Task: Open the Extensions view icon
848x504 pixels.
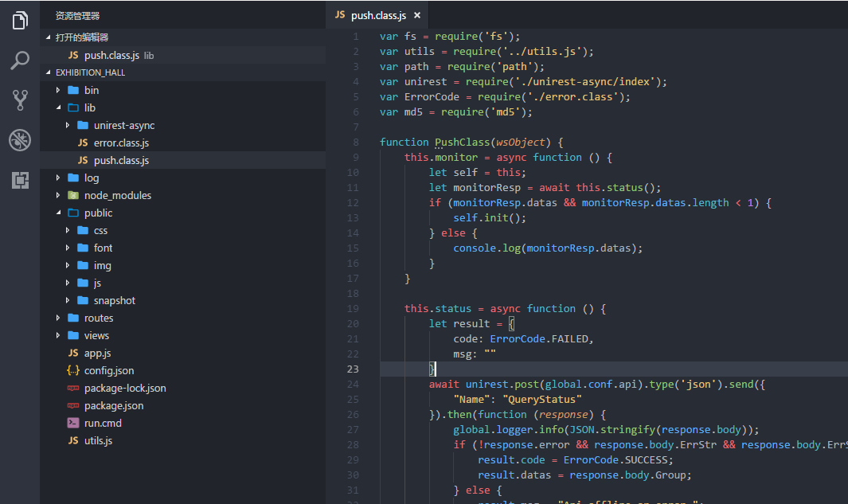Action: pyautogui.click(x=20, y=180)
